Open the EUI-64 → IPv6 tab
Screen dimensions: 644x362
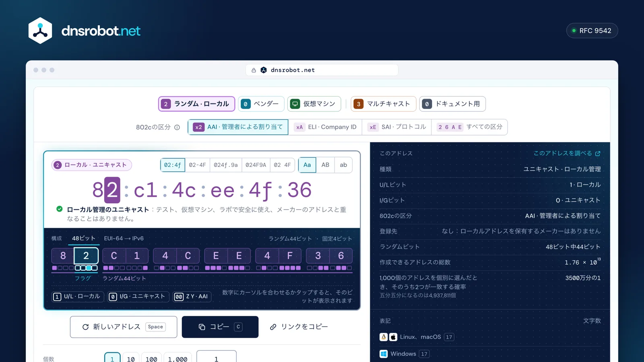point(124,239)
